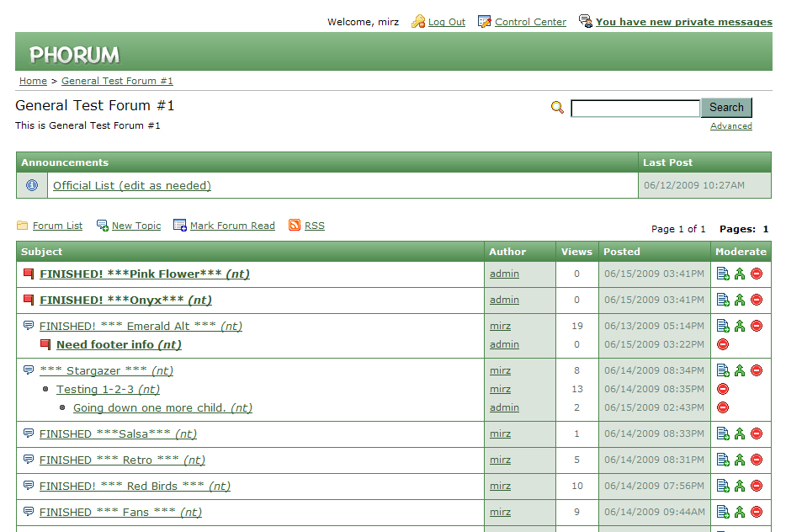786x532 pixels.
Task: Click red delete icon on Stargazer row
Action: 757,370
